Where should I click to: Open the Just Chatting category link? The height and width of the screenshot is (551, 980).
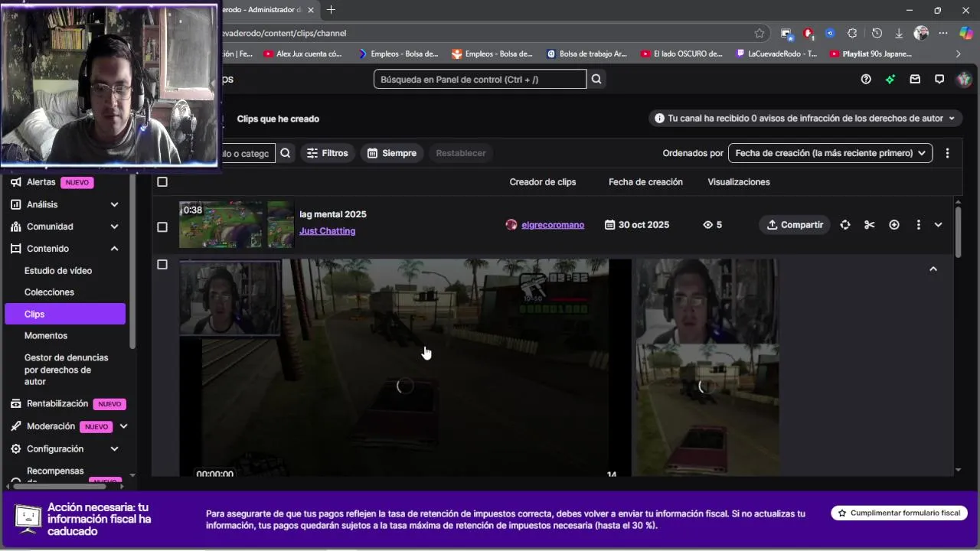327,231
